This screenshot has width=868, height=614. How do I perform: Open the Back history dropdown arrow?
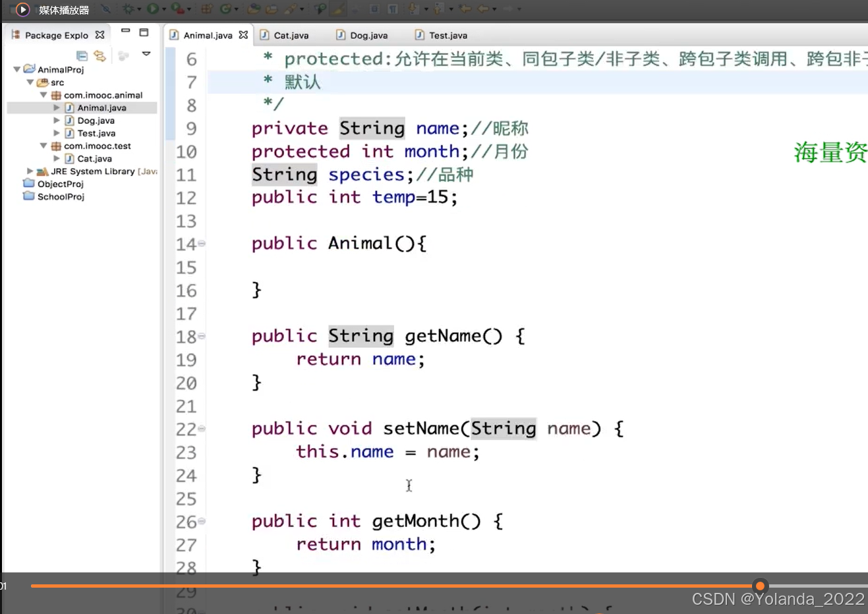pos(494,9)
